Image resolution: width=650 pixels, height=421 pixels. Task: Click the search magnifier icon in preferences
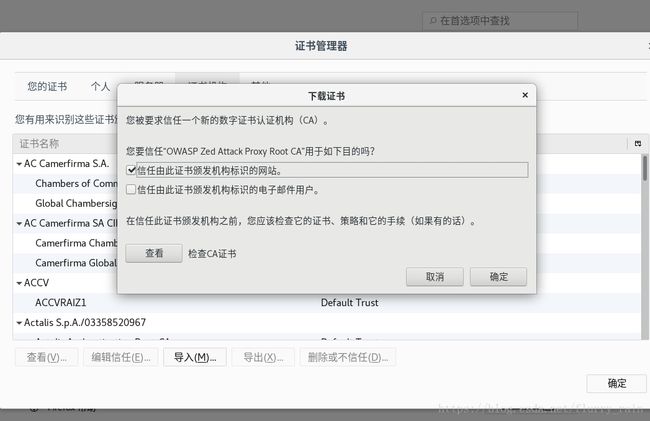click(x=433, y=20)
